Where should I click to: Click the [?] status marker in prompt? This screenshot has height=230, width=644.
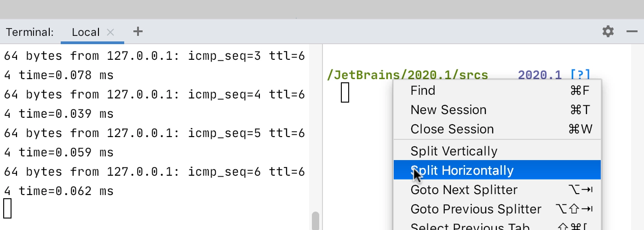coord(580,75)
